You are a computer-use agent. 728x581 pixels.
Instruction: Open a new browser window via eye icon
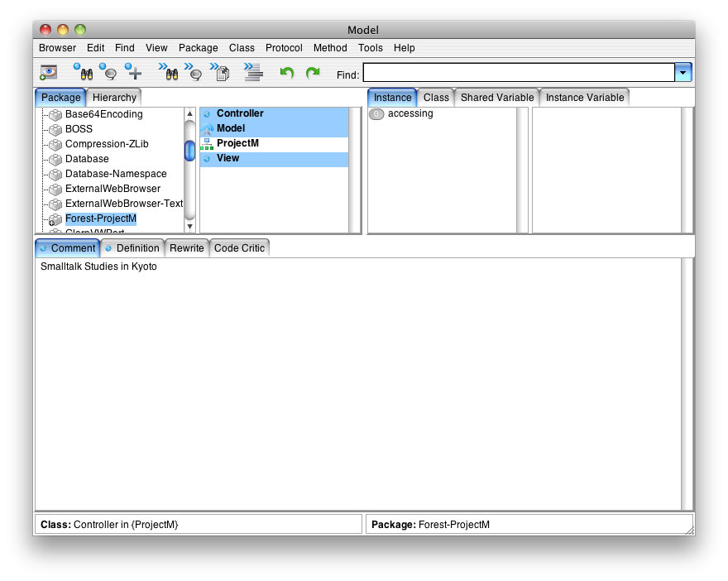(48, 73)
